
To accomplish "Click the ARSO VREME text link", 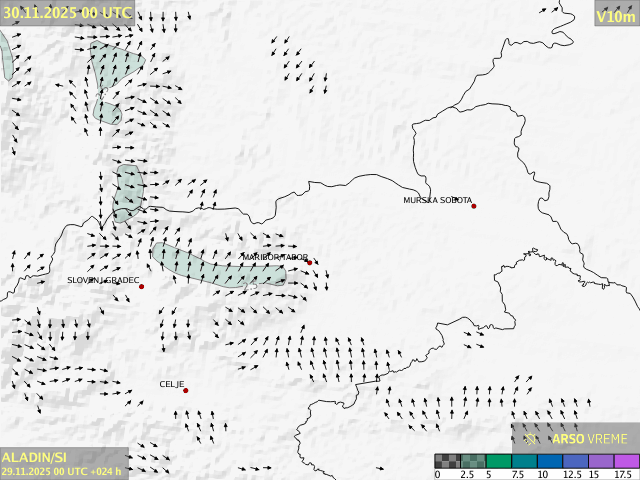I will coord(590,439).
